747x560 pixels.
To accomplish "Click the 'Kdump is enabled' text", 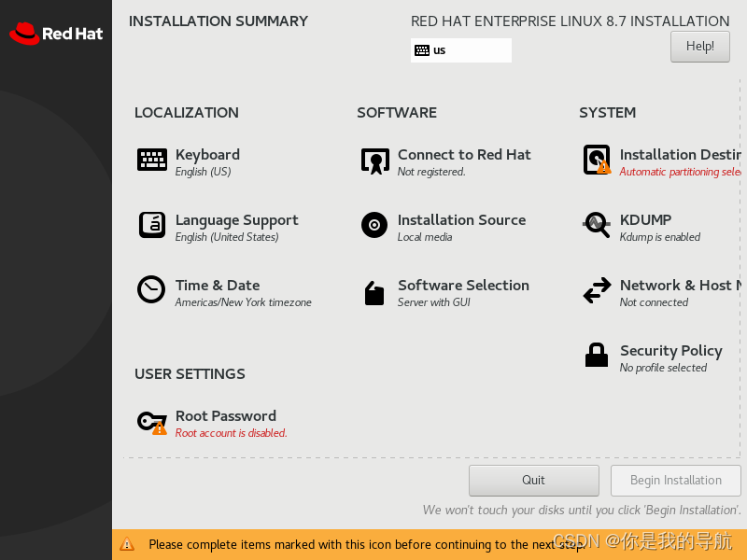I will coord(660,237).
